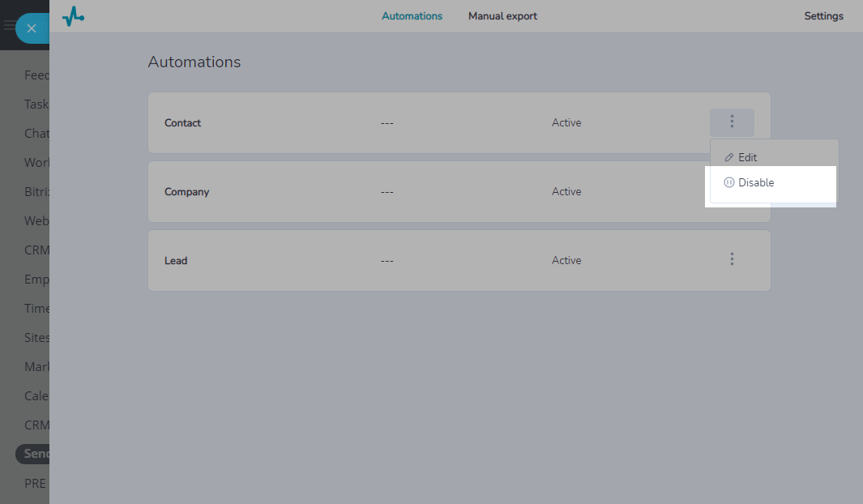Click the pulse-line app logo
The image size is (863, 504).
[73, 16]
